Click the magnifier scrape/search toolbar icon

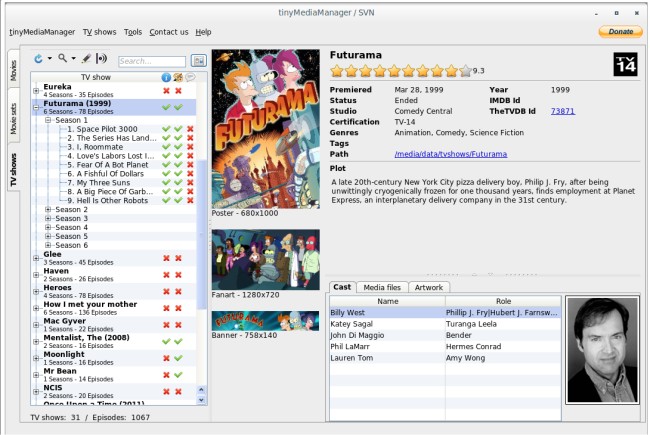click(x=63, y=59)
